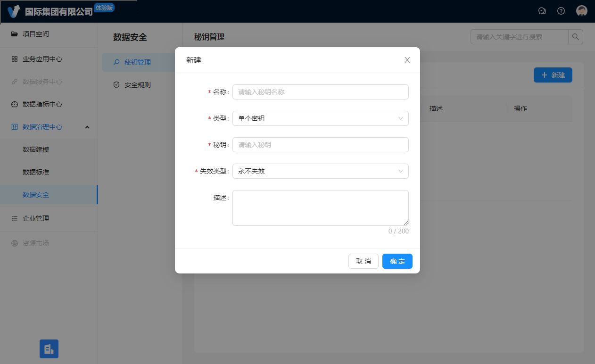
Task: Open 企业管理 in the left sidebar
Action: tap(36, 218)
